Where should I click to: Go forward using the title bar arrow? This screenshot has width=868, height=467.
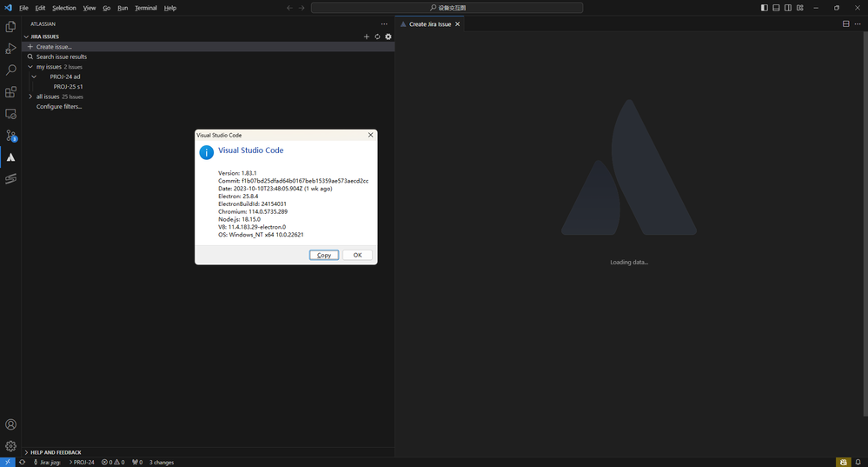pos(301,8)
